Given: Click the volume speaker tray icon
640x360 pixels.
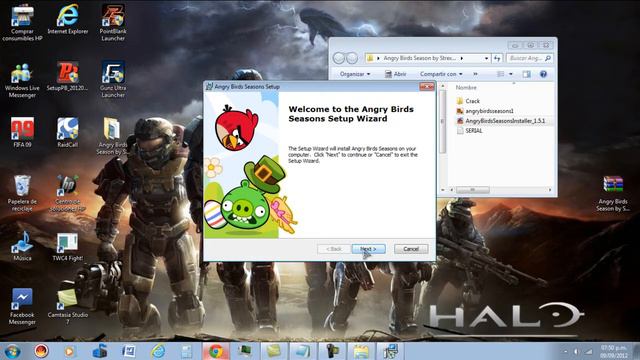Looking at the screenshot, I should 577,351.
